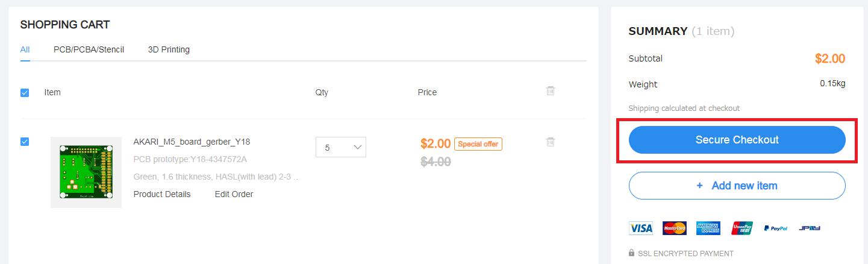Click the green PCB board thumbnail
The height and width of the screenshot is (264, 868).
coord(86,172)
